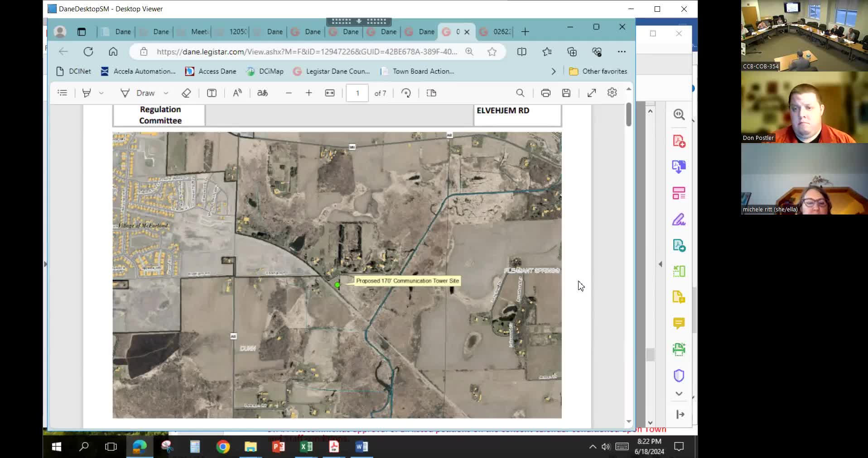Click the page number input field
The height and width of the screenshot is (458, 868).
pos(357,93)
